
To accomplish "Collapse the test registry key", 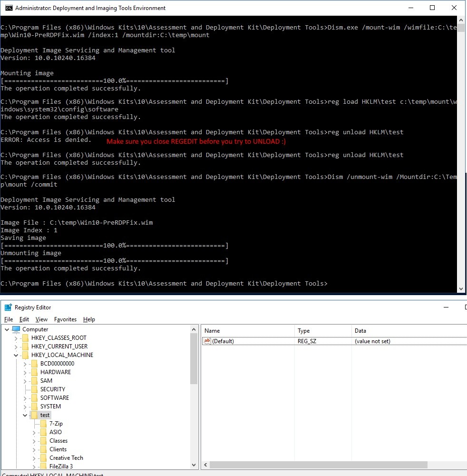I will click(25, 415).
